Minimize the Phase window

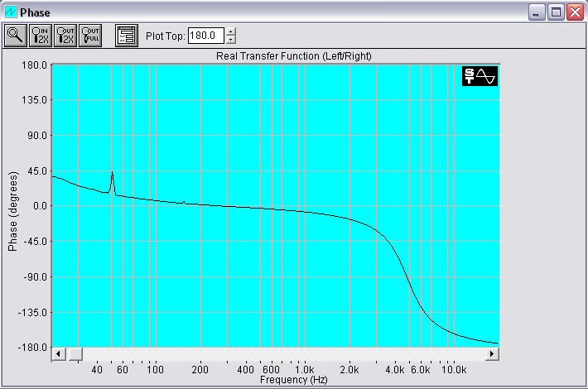pos(538,12)
